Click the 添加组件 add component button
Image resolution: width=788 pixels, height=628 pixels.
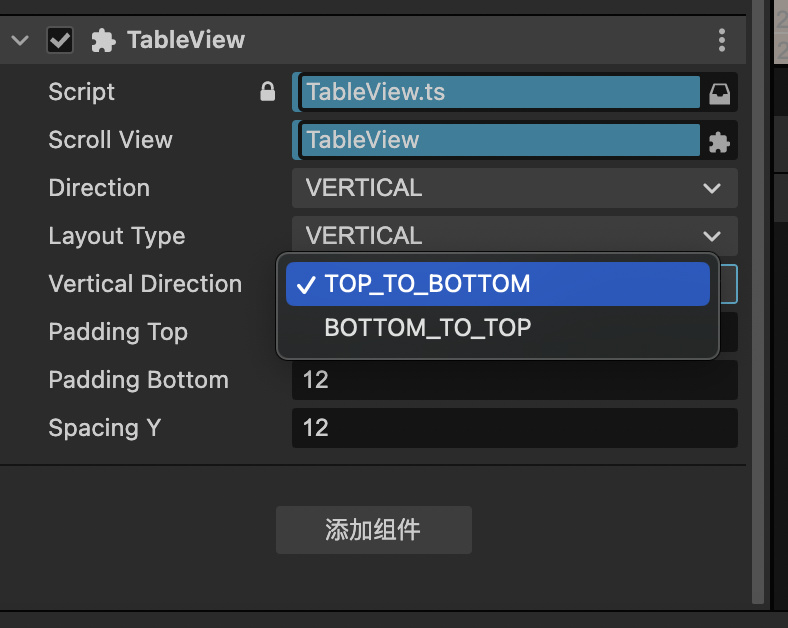[x=373, y=530]
